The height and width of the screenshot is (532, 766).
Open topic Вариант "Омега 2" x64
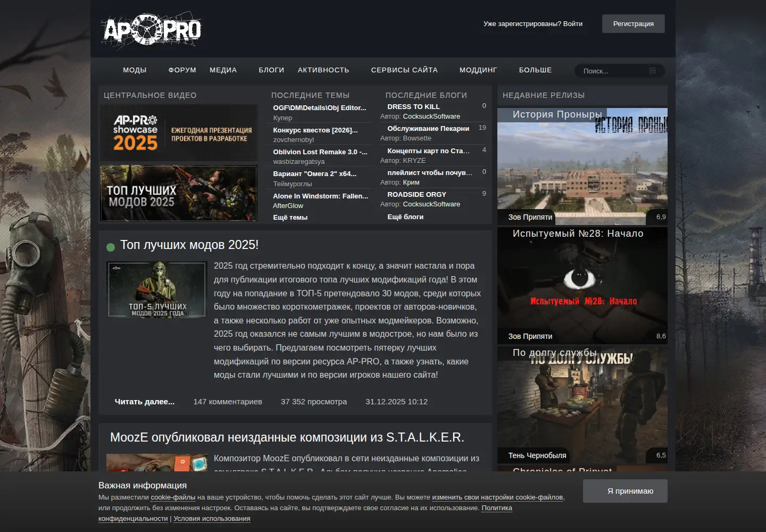click(x=315, y=173)
